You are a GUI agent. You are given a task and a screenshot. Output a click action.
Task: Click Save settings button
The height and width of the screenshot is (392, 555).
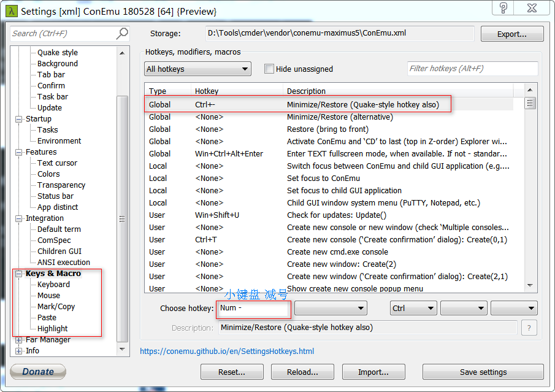point(483,372)
